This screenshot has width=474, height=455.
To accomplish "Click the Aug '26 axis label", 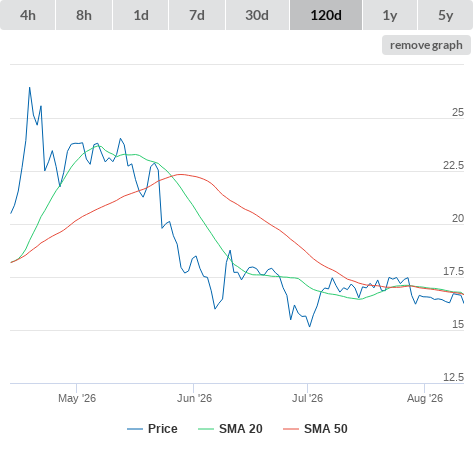I will (425, 398).
